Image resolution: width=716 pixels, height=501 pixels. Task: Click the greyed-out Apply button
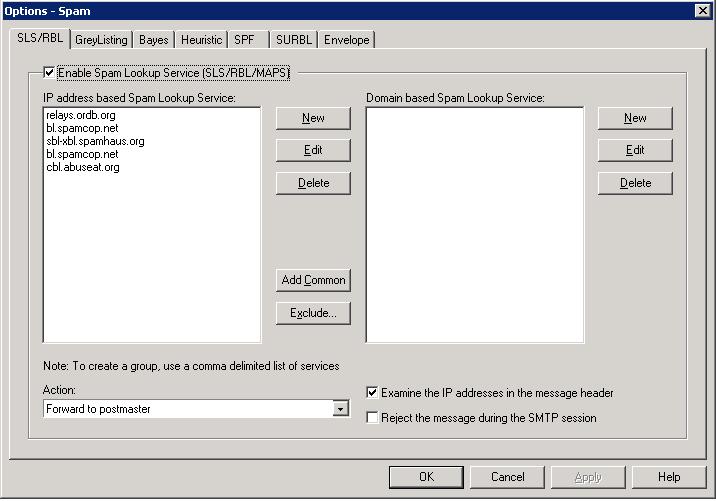click(x=588, y=477)
